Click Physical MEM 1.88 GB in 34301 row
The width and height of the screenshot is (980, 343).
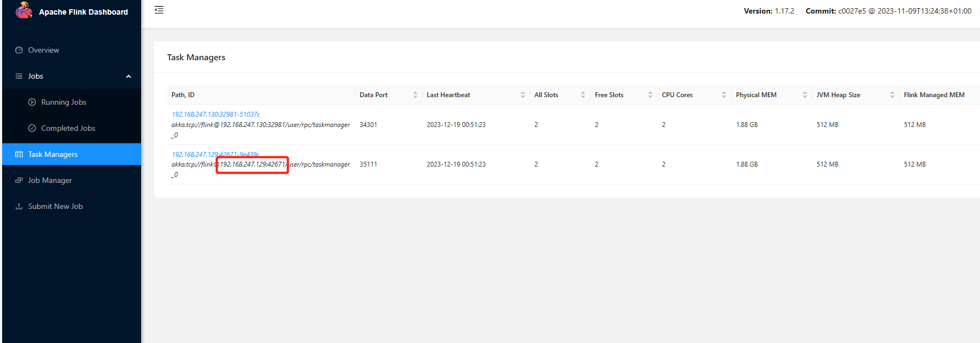[x=747, y=125]
